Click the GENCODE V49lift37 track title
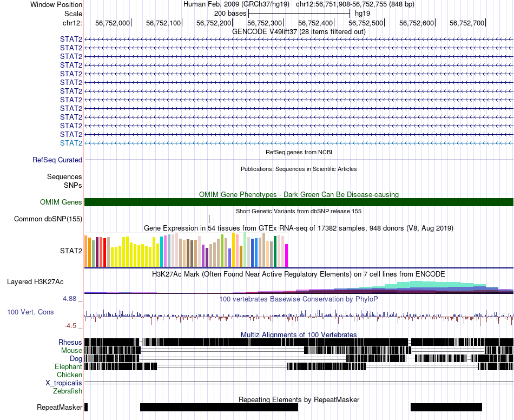 tap(299, 32)
